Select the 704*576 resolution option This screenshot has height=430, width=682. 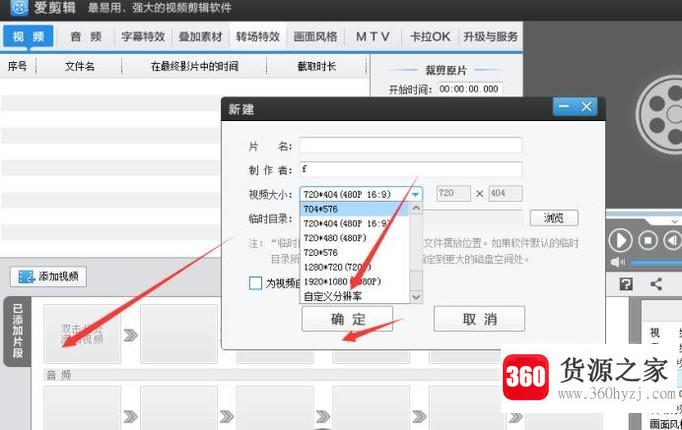coord(354,209)
